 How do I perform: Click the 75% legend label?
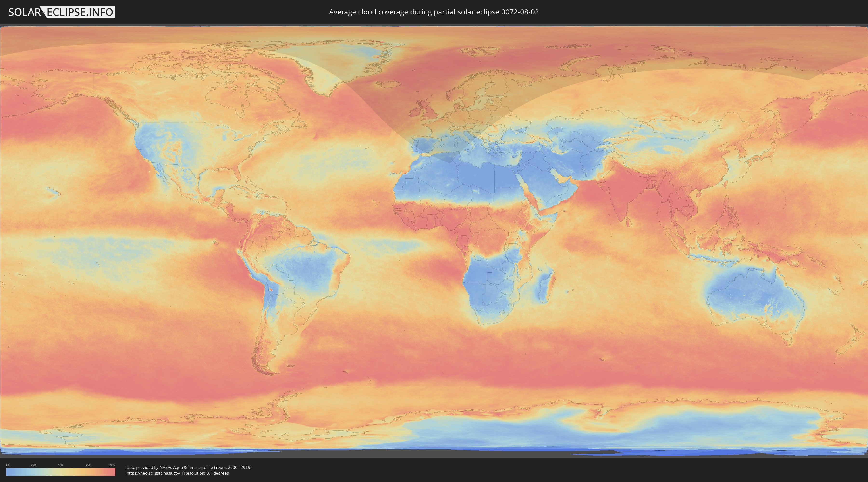tap(88, 465)
